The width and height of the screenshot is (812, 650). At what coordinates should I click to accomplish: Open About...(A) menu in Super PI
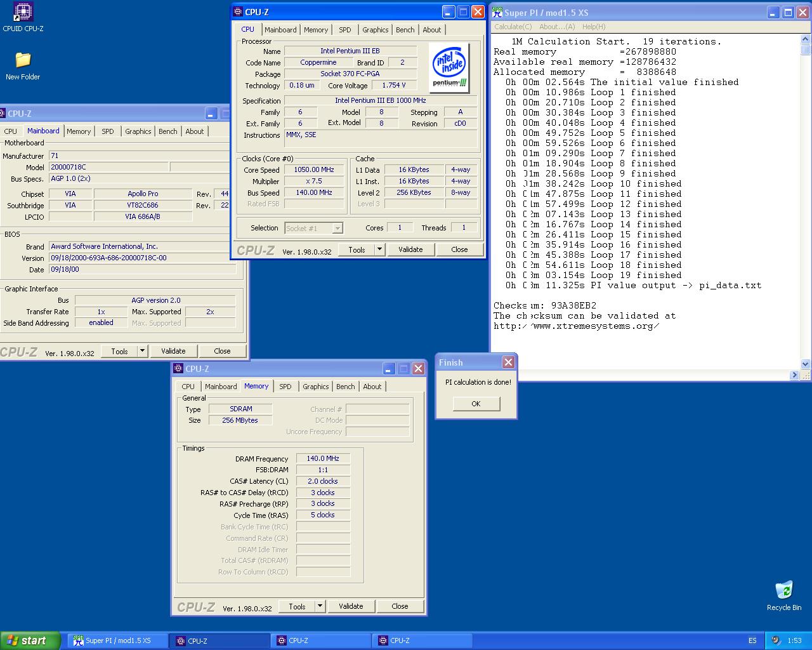tap(557, 27)
